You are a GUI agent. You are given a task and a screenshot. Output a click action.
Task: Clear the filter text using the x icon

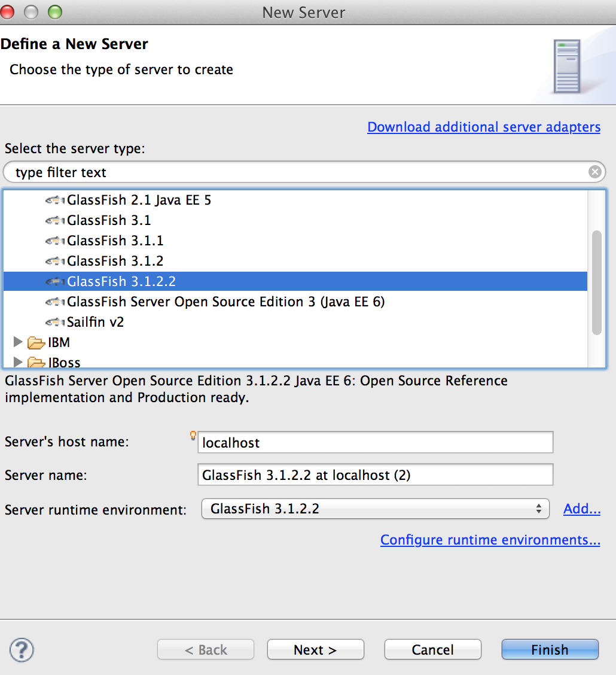tap(595, 172)
